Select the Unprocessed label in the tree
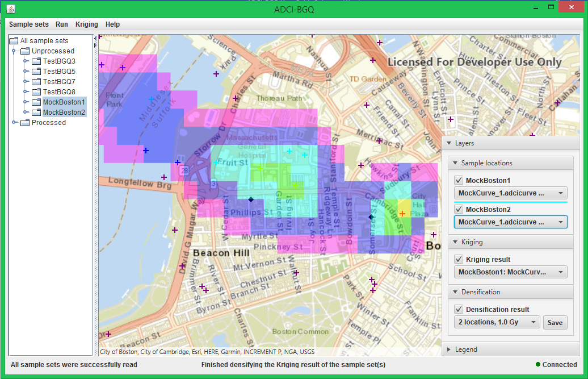Screen dimensions: 588x379 coord(53,51)
